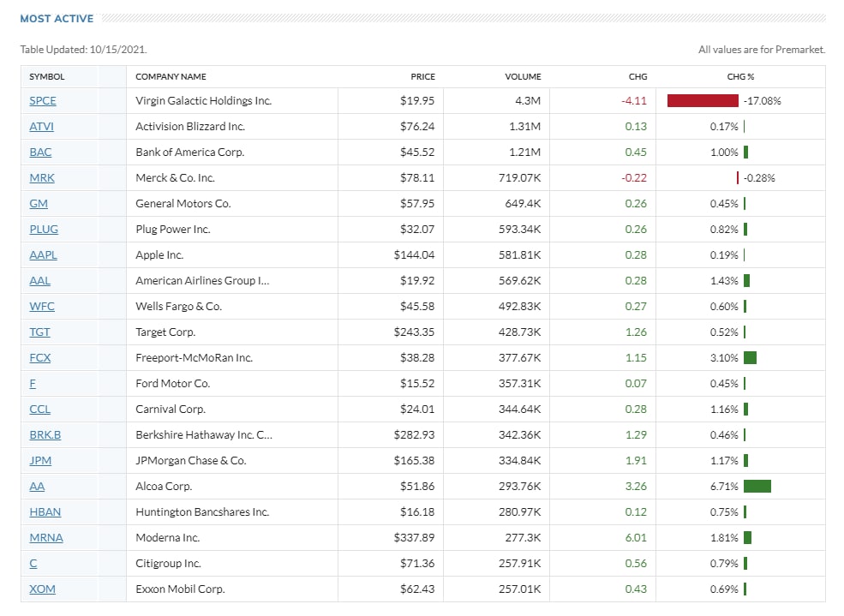Open the GM symbol link
This screenshot has width=844, height=616.
(x=39, y=203)
